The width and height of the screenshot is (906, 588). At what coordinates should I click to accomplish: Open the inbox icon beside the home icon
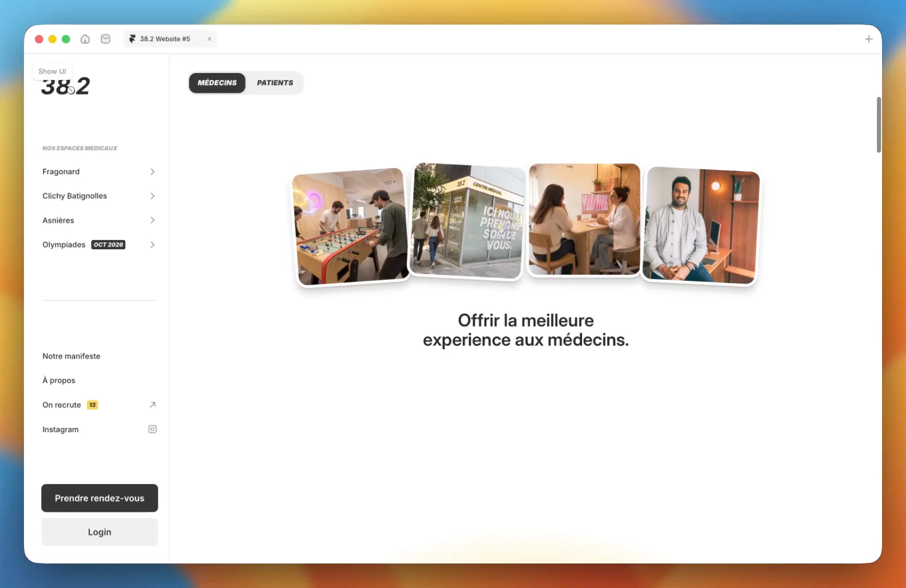pyautogui.click(x=106, y=39)
